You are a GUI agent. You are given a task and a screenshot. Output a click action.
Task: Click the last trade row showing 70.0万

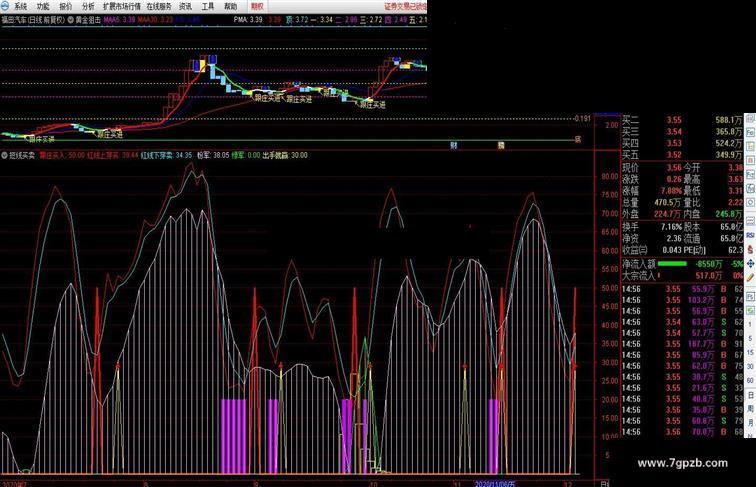click(682, 432)
